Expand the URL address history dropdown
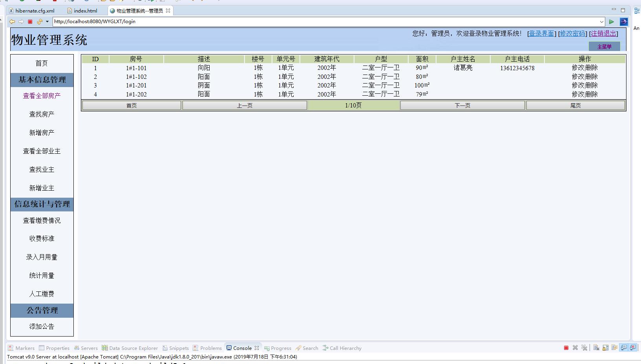 [601, 22]
